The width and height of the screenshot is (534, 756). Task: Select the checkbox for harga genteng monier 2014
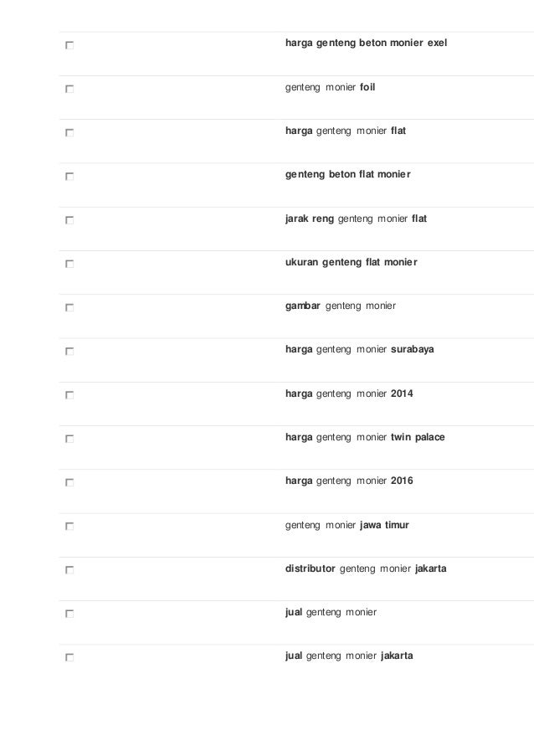point(69,395)
